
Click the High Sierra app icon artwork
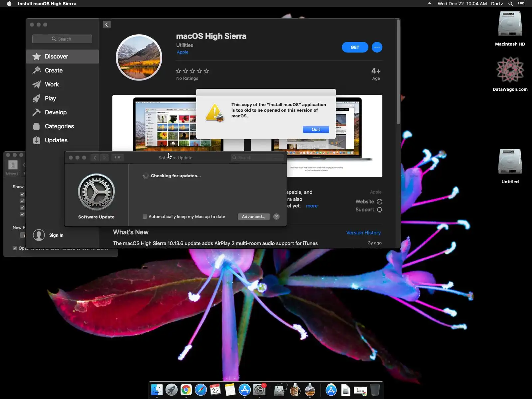tap(139, 58)
